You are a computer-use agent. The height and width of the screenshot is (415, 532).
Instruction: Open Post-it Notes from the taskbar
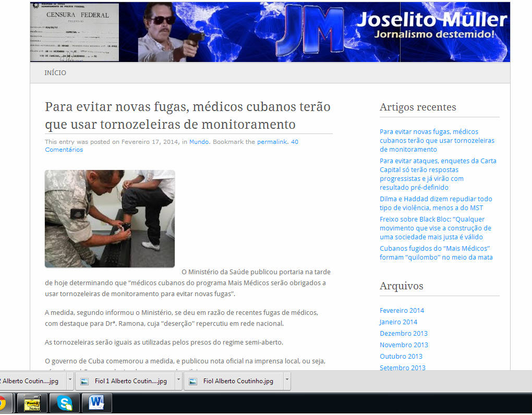pyautogui.click(x=32, y=403)
